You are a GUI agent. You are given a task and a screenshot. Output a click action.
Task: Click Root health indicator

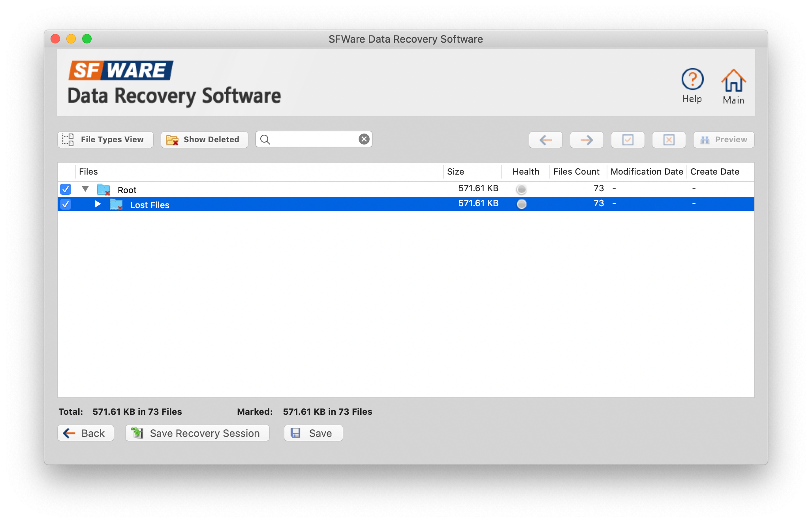[521, 190]
